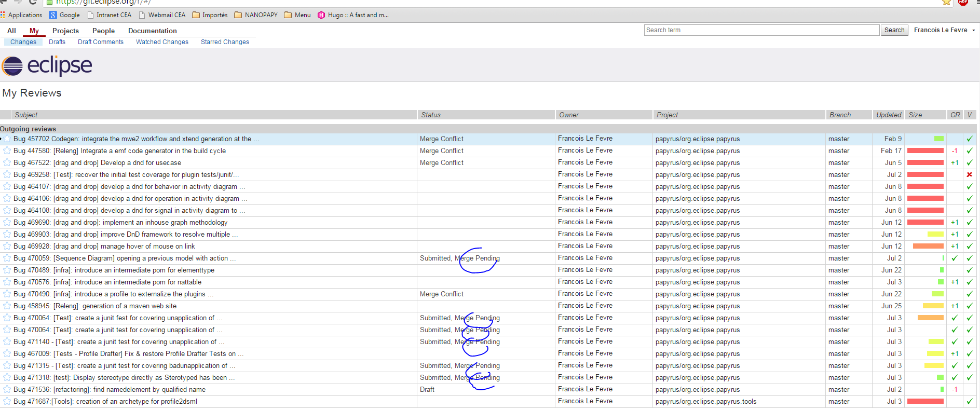Click master branch on Bug 469903 row
The height and width of the screenshot is (410, 980).
coord(839,234)
